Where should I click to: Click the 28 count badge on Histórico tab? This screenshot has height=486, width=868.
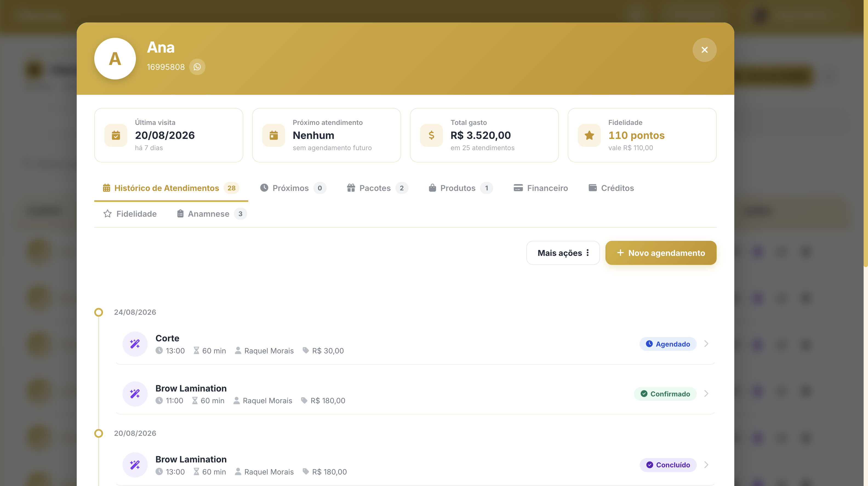(232, 188)
